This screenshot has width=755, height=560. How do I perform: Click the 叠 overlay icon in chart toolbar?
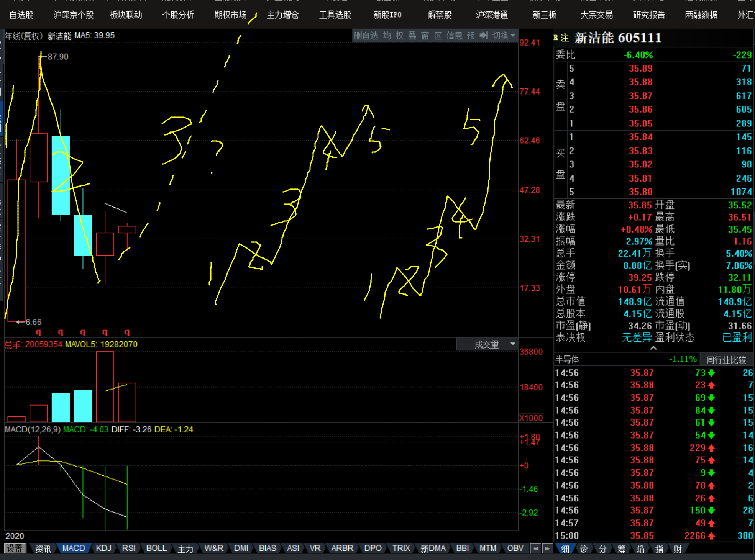pos(412,36)
